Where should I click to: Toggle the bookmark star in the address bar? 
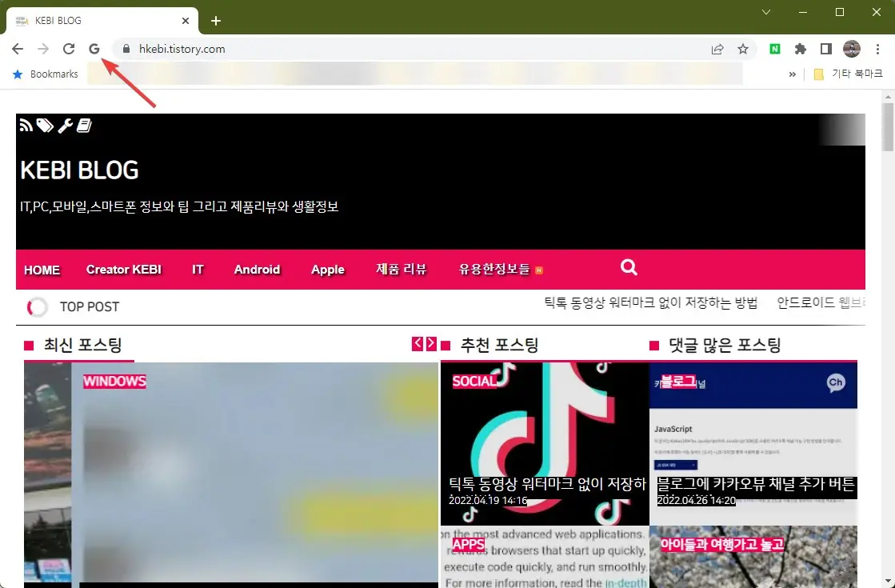coord(744,49)
